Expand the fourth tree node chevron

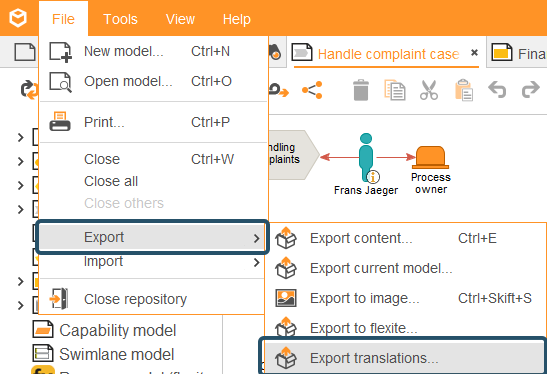(21, 209)
